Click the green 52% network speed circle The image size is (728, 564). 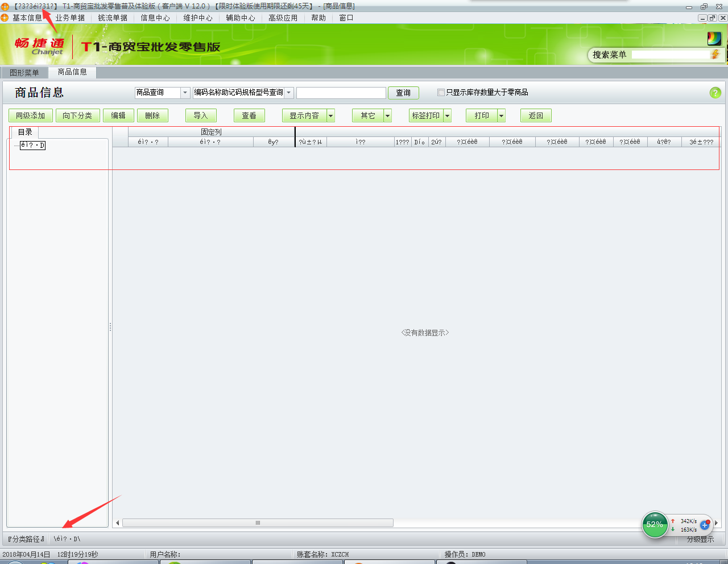click(655, 524)
